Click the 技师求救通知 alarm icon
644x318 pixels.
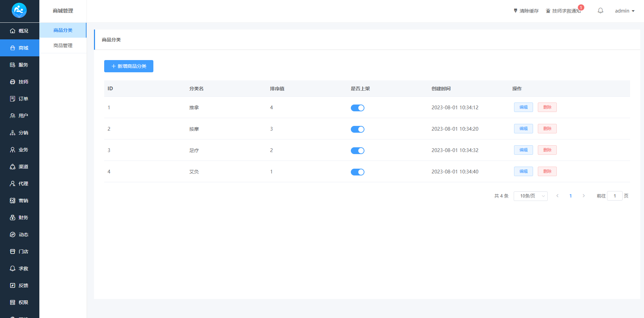coord(548,11)
